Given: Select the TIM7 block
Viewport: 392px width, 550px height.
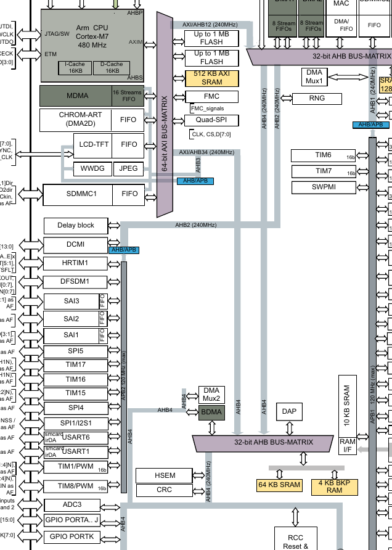Looking at the screenshot, I should point(324,171).
